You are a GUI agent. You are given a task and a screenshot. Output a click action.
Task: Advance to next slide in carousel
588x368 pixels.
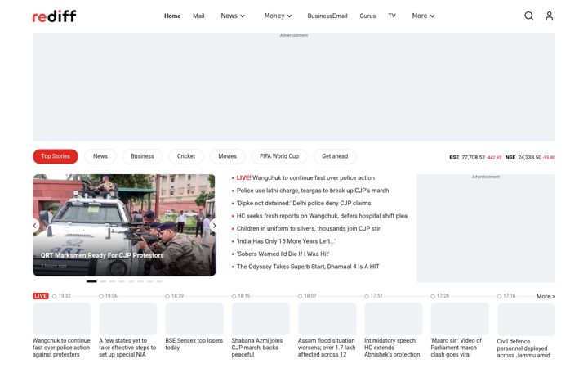[214, 226]
